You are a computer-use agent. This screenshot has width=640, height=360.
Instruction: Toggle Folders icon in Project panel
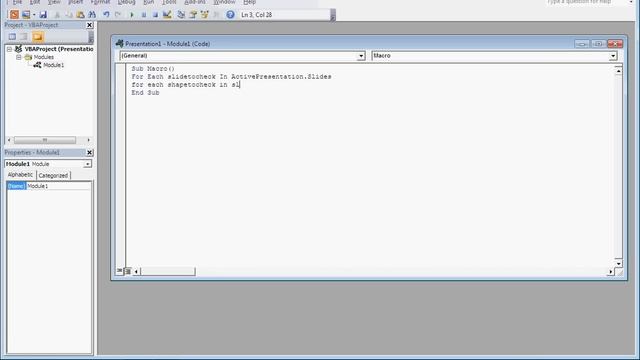(x=38, y=37)
